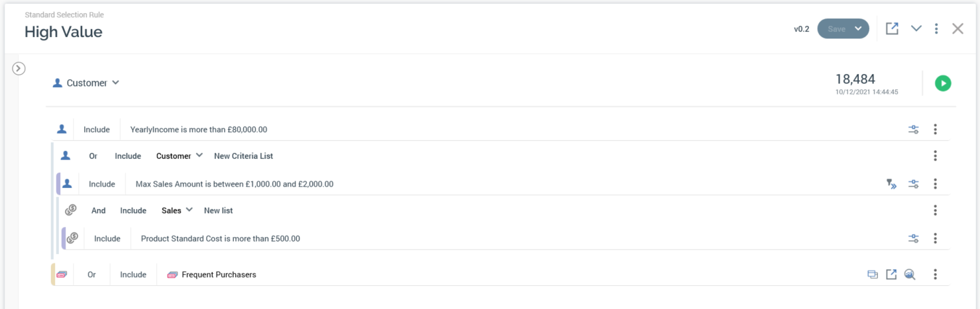Click the cards icon on the Frequent Purchasers row
This screenshot has height=309, width=980.
click(873, 275)
